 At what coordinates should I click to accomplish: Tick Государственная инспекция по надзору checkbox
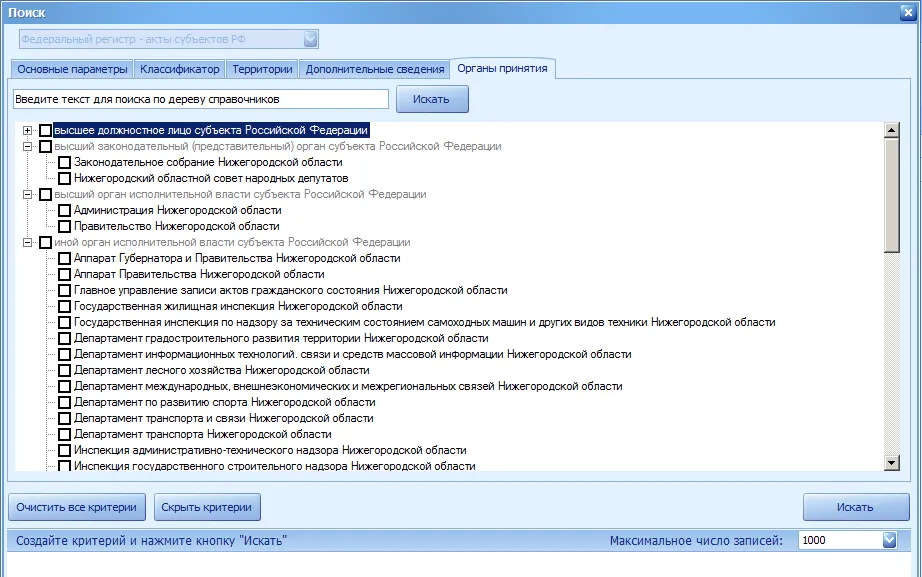coord(65,322)
